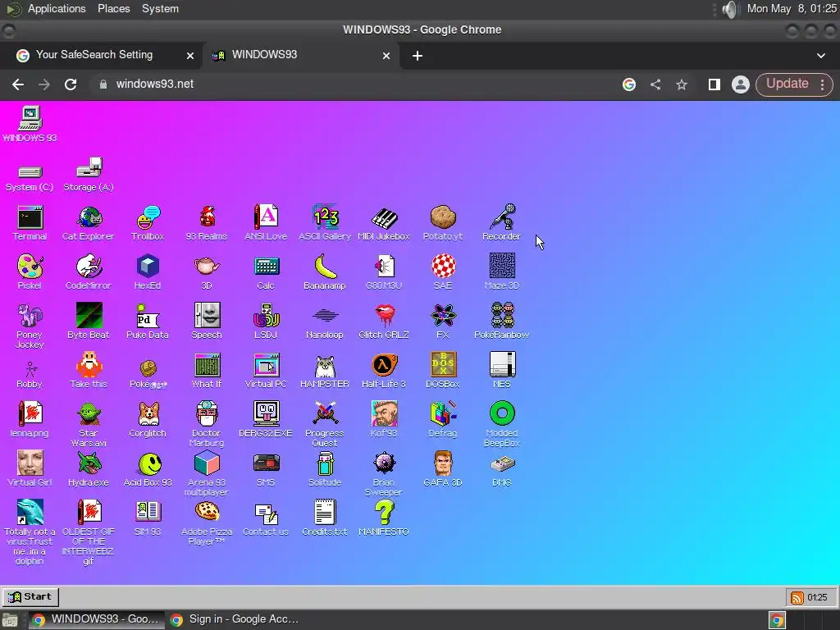Click the address bar URL field
The image size is (840, 630).
coord(354,84)
